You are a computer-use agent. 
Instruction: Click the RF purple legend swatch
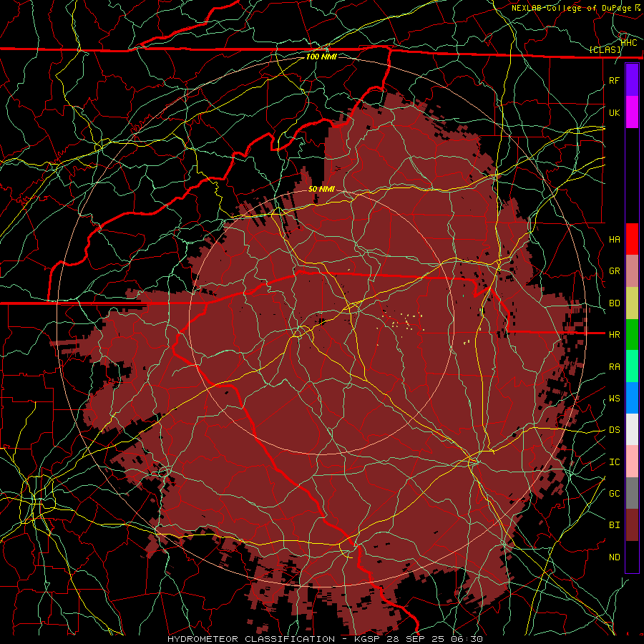click(x=632, y=80)
